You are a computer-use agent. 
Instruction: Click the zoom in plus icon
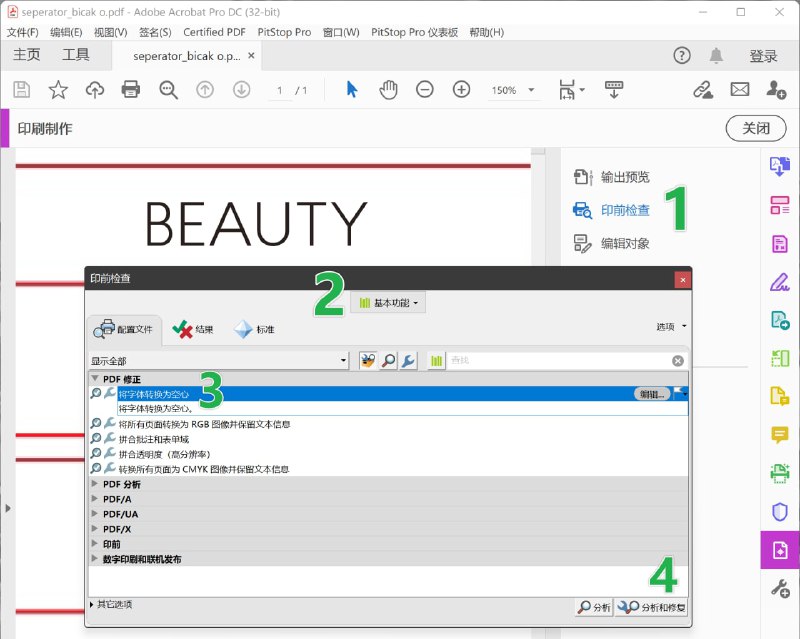point(461,90)
